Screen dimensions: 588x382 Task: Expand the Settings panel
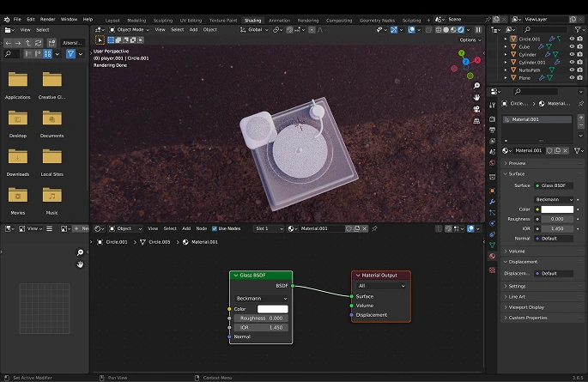(x=517, y=286)
